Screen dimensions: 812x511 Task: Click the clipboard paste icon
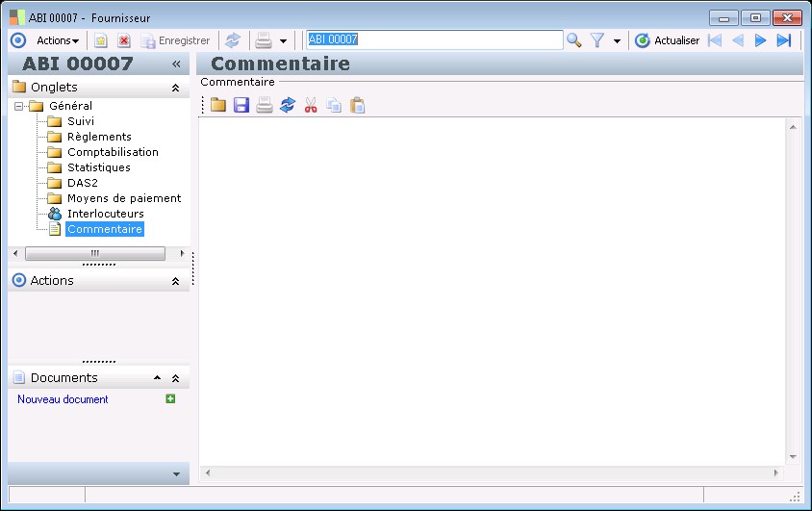(x=357, y=105)
